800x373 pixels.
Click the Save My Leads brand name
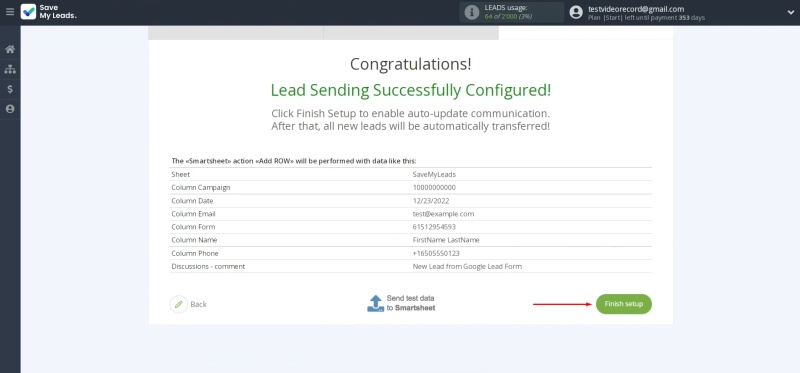tap(58, 12)
